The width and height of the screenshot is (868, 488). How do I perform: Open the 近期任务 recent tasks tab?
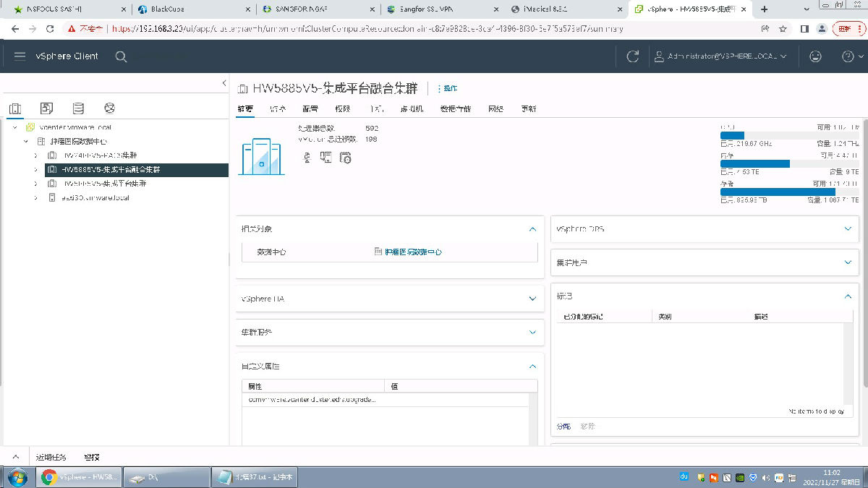(x=51, y=458)
